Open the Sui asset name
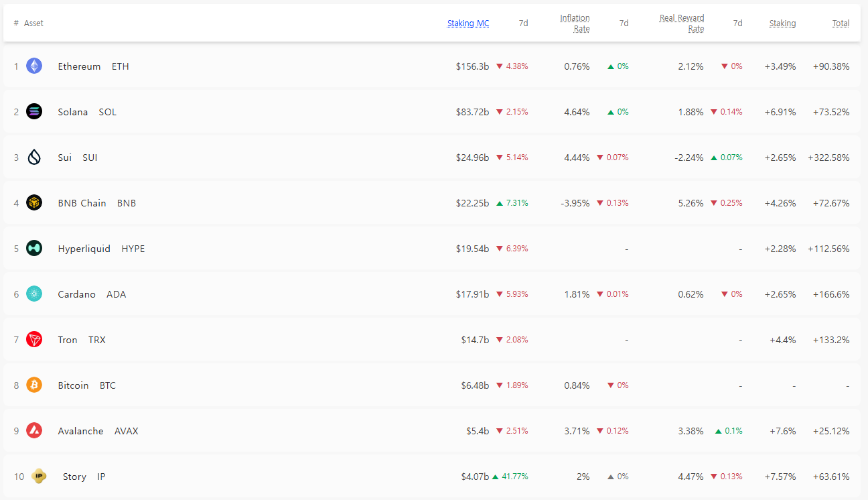This screenshot has height=500, width=868. 65,158
